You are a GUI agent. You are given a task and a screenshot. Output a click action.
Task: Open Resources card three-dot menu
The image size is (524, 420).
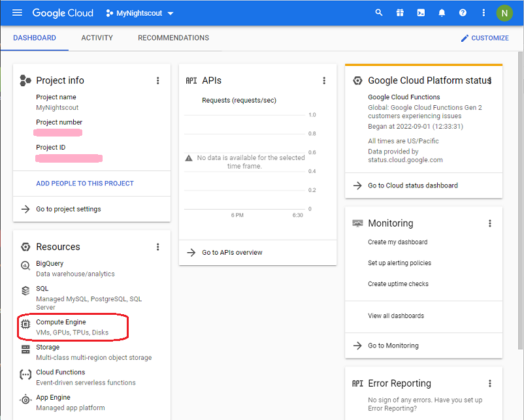(x=157, y=247)
